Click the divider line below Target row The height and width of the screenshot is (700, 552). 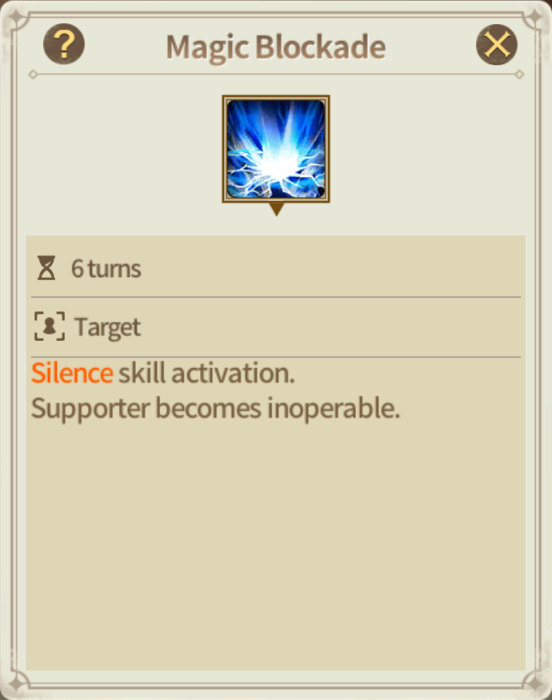click(x=276, y=357)
